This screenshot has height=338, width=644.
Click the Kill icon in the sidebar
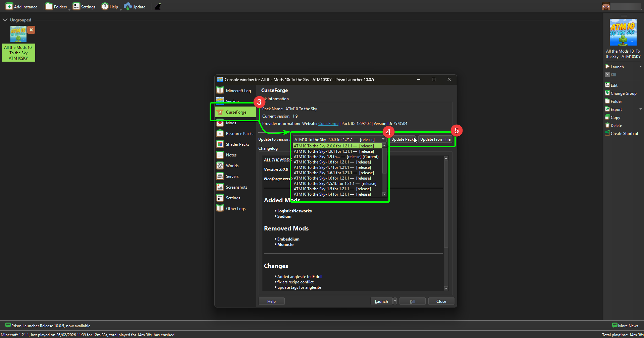point(607,74)
